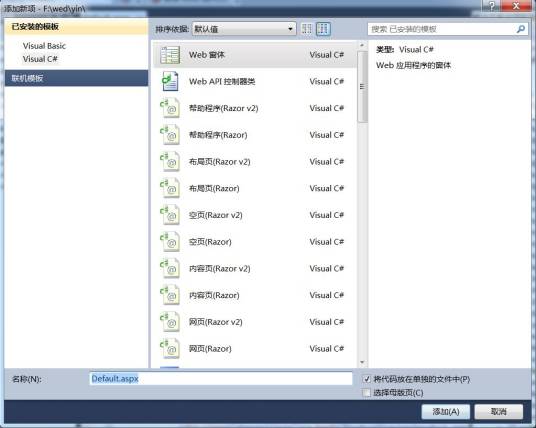Select the 布局页(Razor) file icon
Image resolution: width=536 pixels, height=428 pixels.
[170, 188]
